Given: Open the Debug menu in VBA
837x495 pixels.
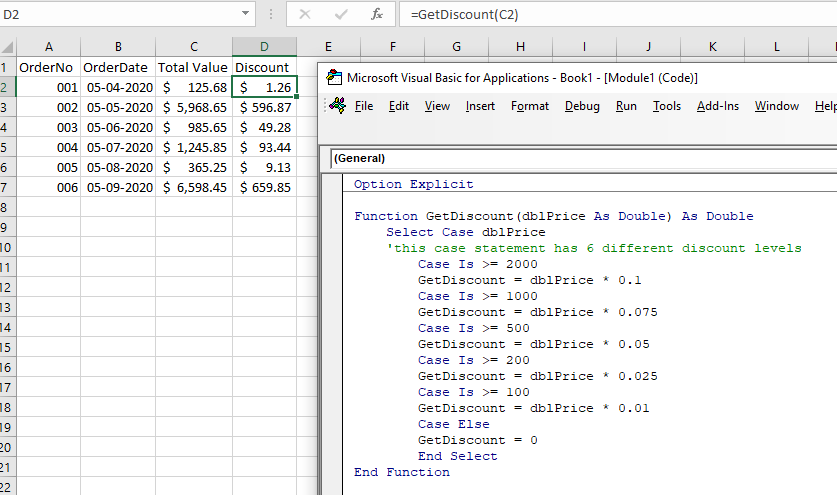Looking at the screenshot, I should point(582,106).
